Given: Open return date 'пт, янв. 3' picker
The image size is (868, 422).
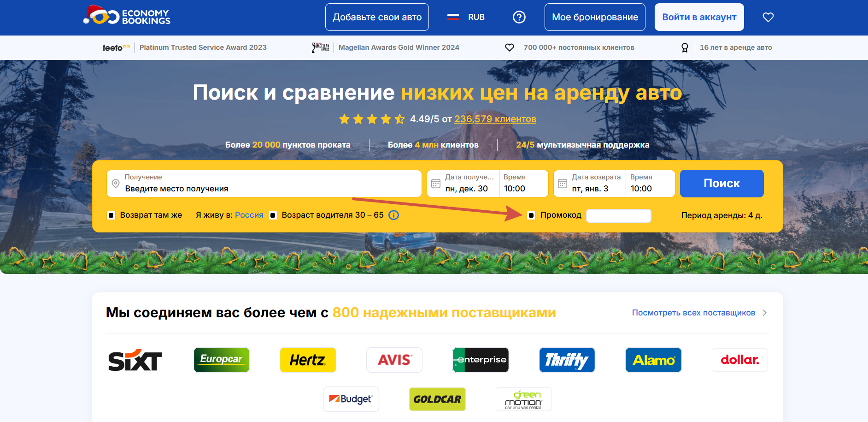Looking at the screenshot, I should 590,184.
